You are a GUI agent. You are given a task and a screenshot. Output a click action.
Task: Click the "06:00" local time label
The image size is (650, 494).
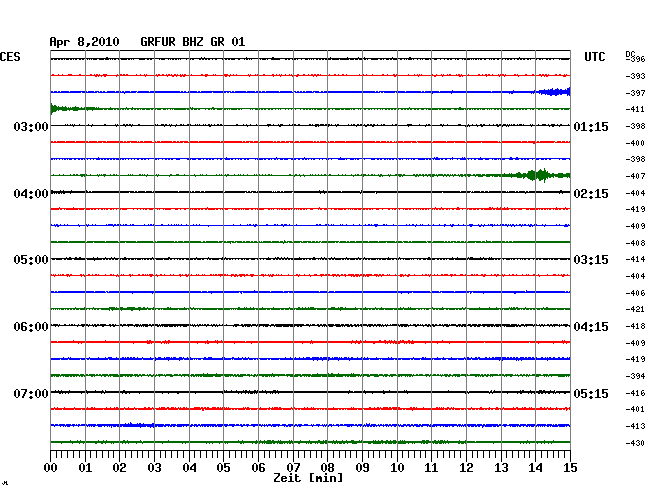click(31, 327)
